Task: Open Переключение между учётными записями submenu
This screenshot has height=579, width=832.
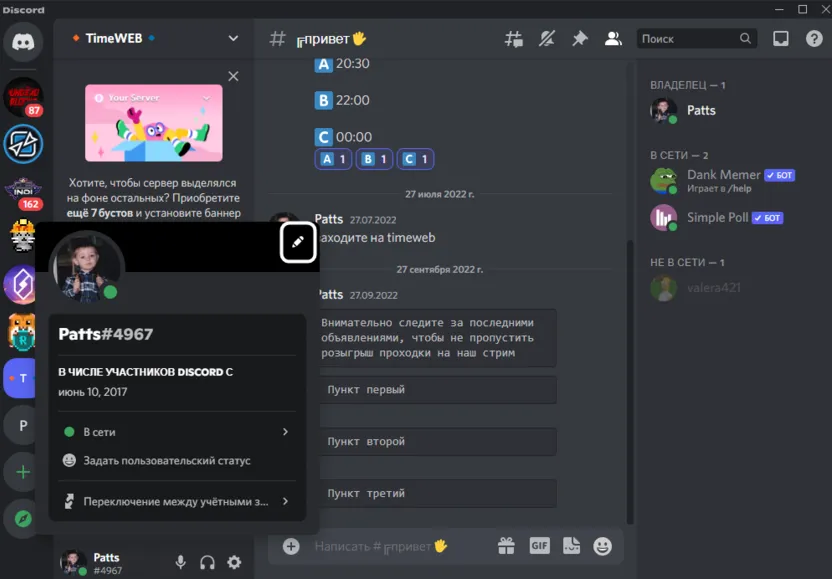Action: pyautogui.click(x=177, y=502)
